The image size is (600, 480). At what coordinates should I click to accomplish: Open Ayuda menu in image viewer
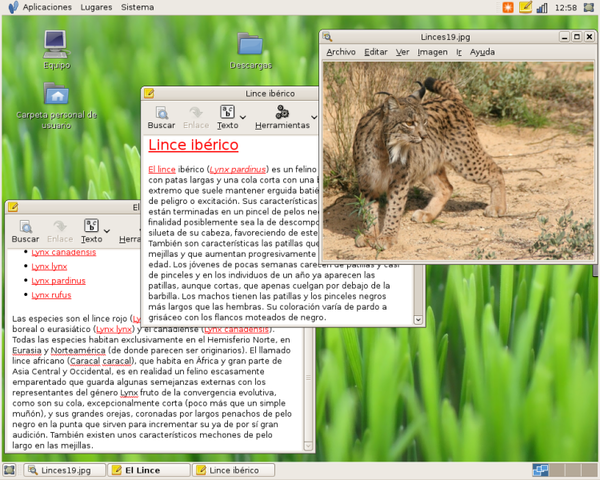(x=482, y=52)
